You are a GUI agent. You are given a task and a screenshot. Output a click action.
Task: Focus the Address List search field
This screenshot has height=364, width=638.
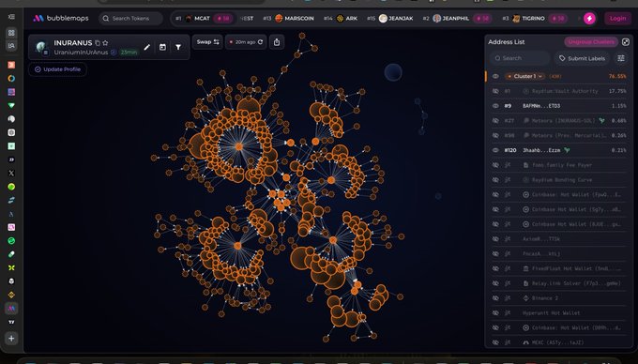point(520,58)
